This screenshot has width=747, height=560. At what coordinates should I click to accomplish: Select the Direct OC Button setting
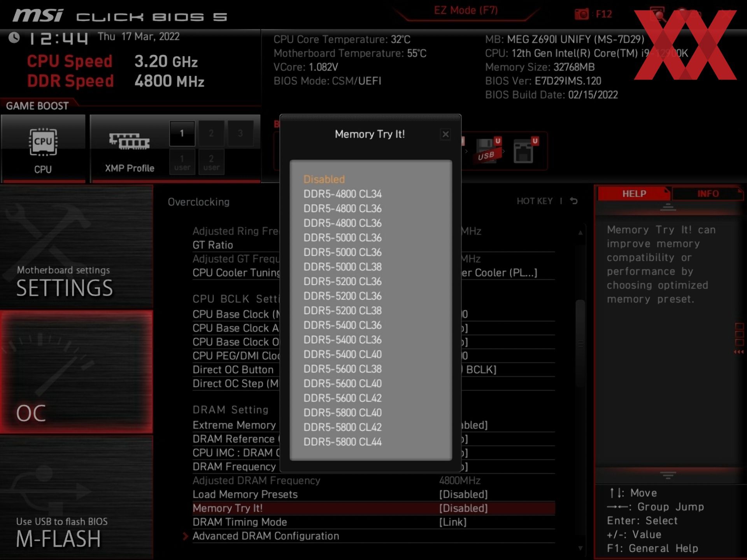point(233,369)
